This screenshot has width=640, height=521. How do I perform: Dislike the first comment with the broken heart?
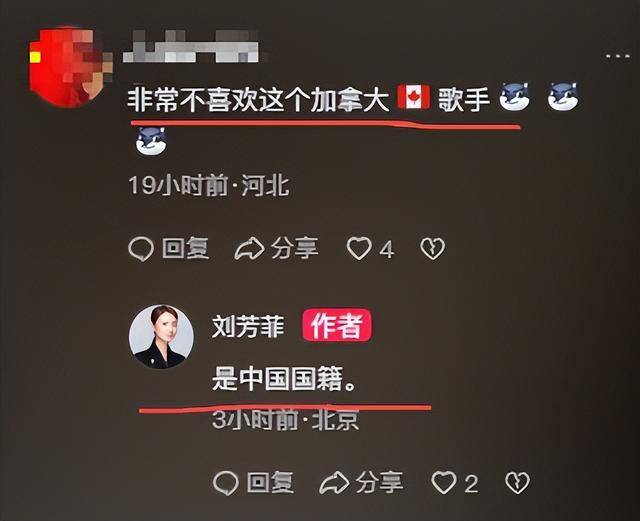click(x=433, y=248)
